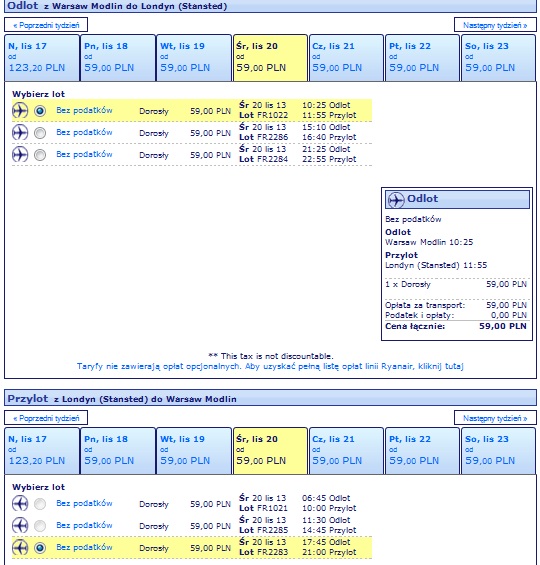Select the 21:25 departure FR2284 radio button
The width and height of the screenshot is (540, 565).
(x=40, y=155)
